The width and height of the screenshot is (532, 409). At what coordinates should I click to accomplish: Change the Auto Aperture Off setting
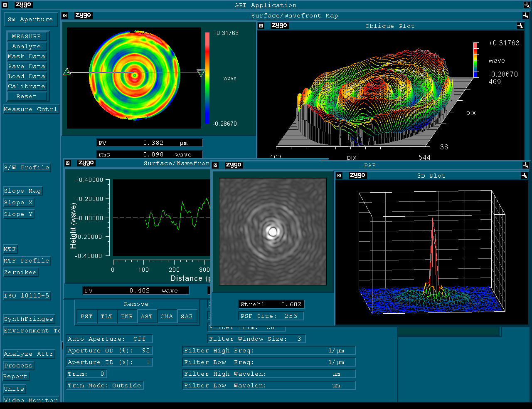[x=109, y=339]
